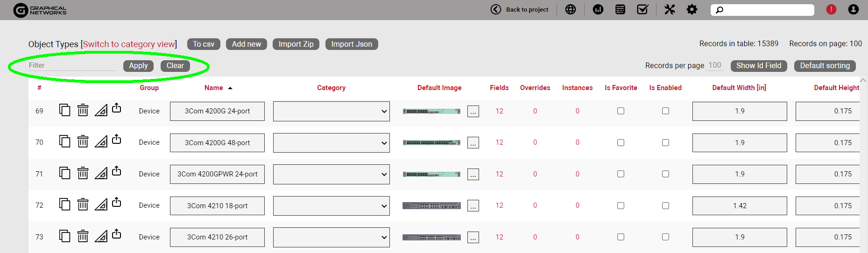868x253 pixels.
Task: Open Category dropdown for 3Com 4200GPWR 24-port
Action: (x=331, y=175)
